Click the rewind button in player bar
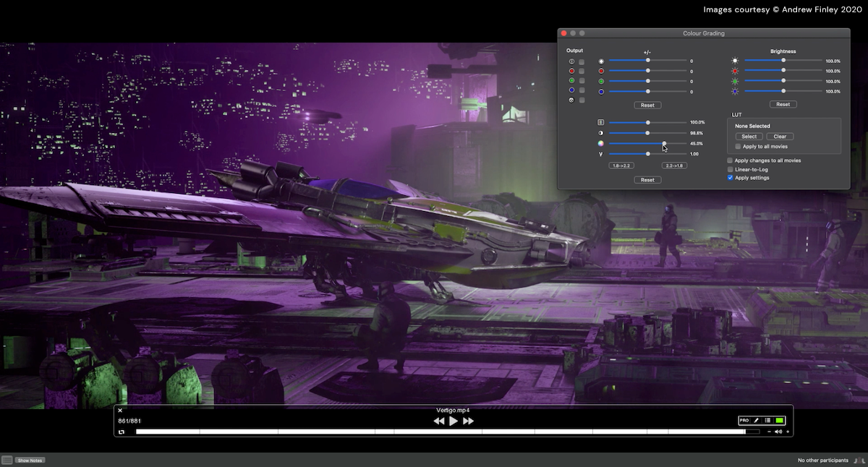This screenshot has width=868, height=467. click(x=438, y=421)
